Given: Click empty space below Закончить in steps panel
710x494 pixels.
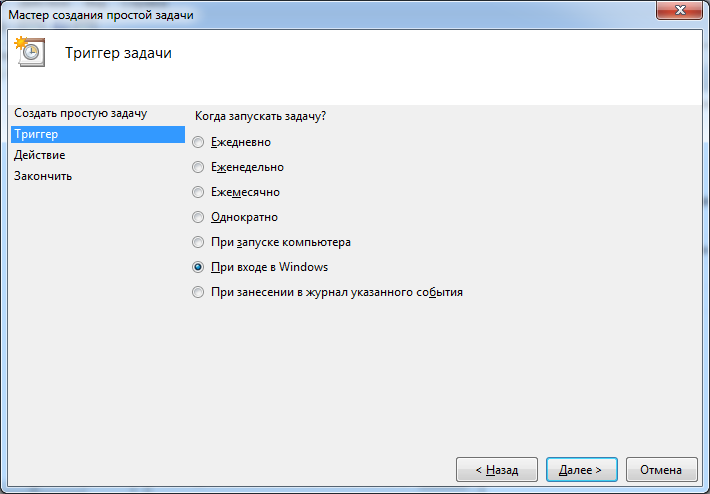Looking at the screenshot, I should [x=95, y=300].
